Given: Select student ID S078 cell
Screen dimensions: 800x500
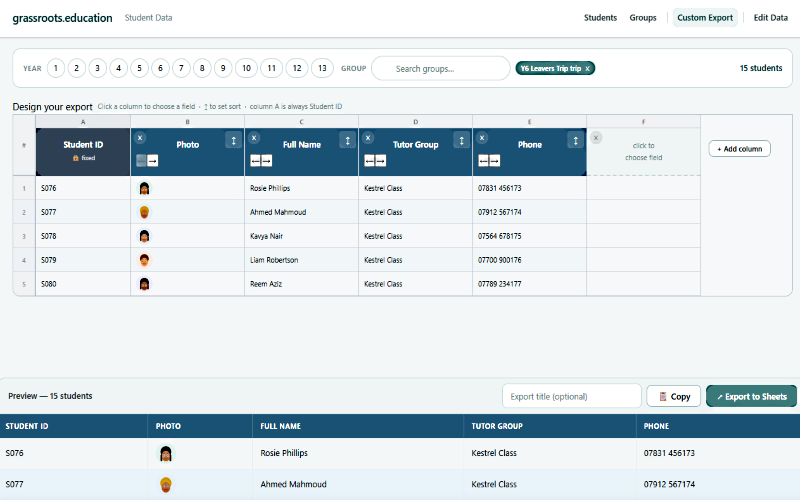Looking at the screenshot, I should click(83, 236).
